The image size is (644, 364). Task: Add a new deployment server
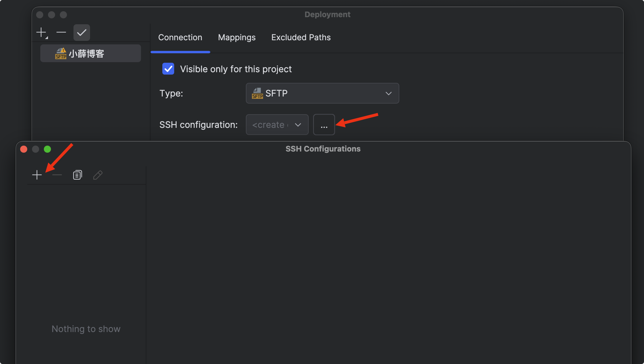[x=41, y=32]
